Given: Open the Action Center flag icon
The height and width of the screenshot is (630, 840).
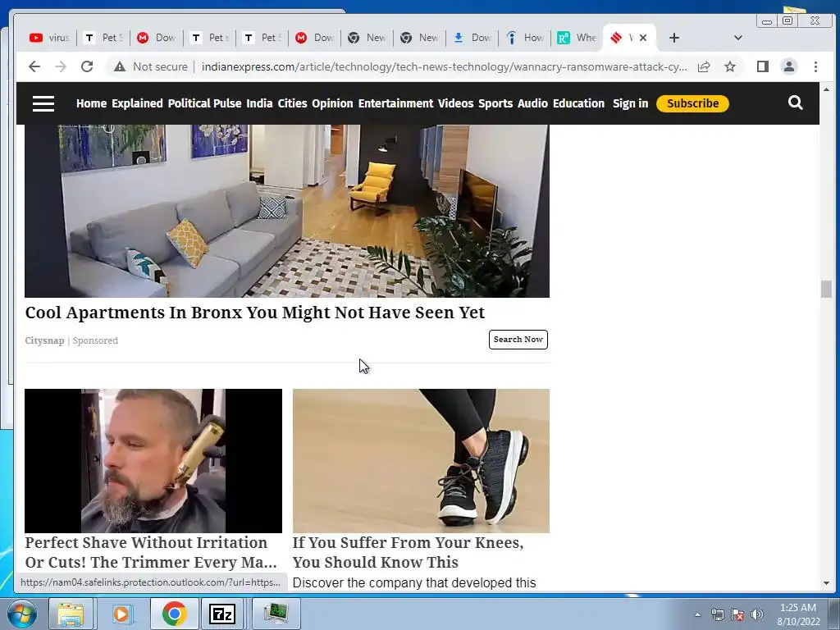Looking at the screenshot, I should (737, 614).
